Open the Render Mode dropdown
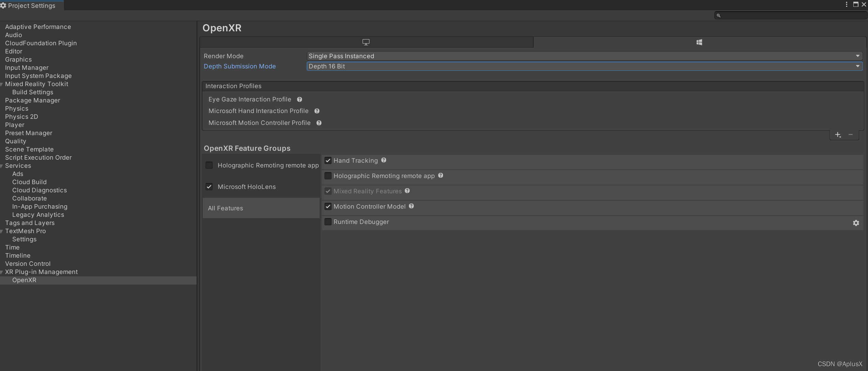This screenshot has height=371, width=868. 857,56
